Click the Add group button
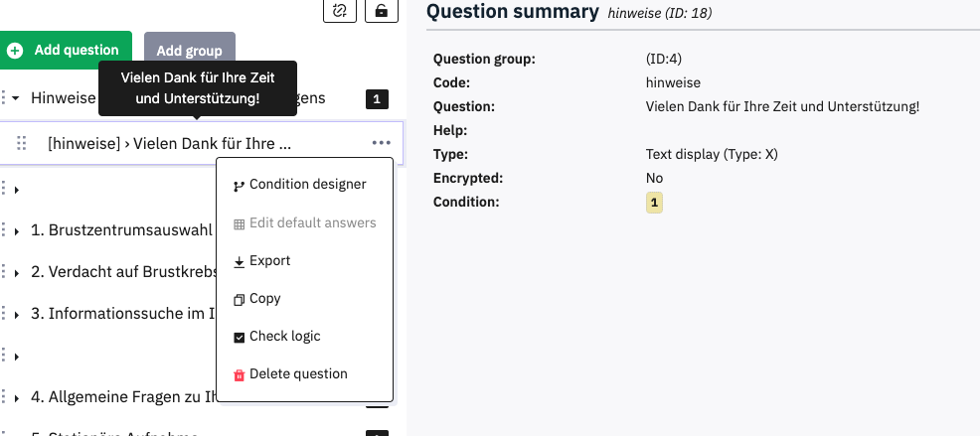The height and width of the screenshot is (436, 980). 189,50
